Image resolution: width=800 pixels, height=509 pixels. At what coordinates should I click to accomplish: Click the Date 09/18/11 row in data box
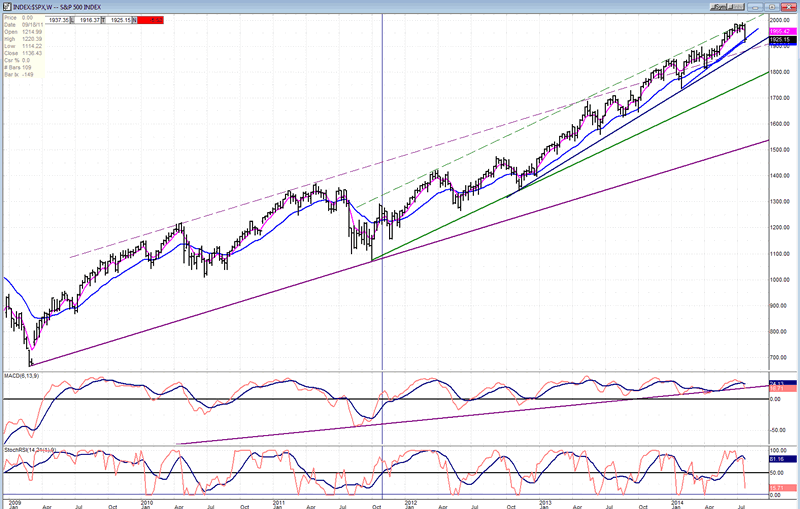point(23,24)
